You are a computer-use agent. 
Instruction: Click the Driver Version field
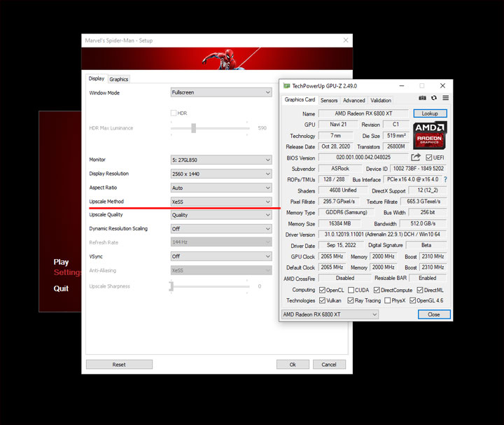[382, 235]
